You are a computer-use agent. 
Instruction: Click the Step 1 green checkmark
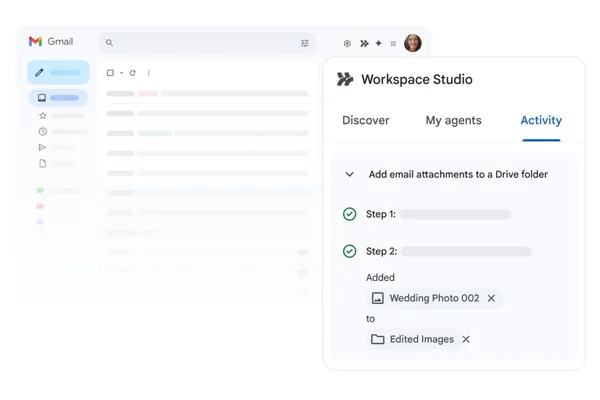click(349, 214)
